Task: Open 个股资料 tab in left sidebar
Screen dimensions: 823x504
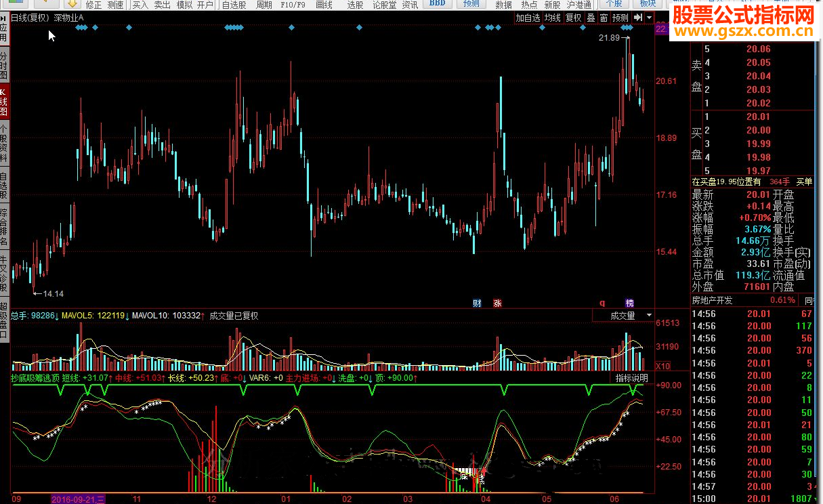Action: coord(4,144)
